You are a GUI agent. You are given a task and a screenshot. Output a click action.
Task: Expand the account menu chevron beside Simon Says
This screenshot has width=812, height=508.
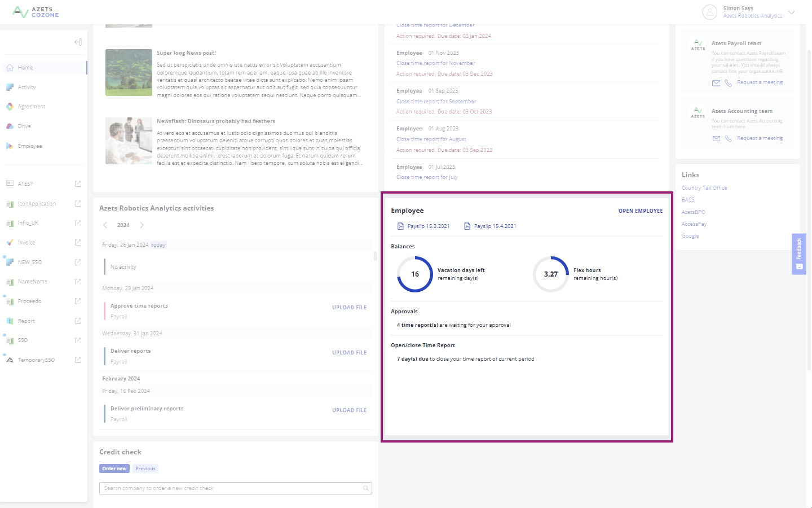pyautogui.click(x=792, y=12)
